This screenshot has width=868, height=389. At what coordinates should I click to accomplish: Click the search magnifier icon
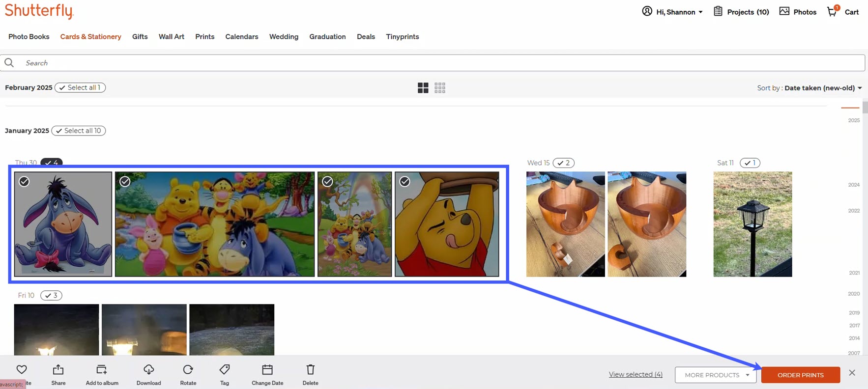[9, 63]
